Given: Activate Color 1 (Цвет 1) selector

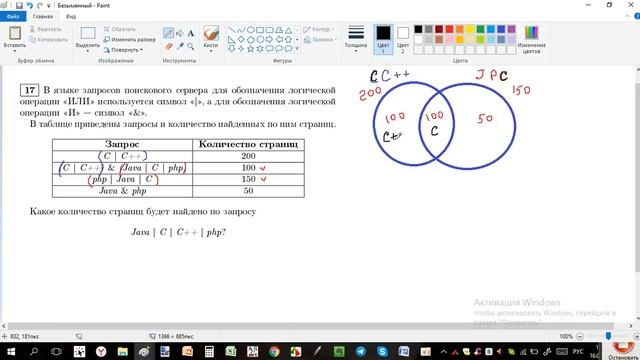Looking at the screenshot, I should click(x=383, y=39).
